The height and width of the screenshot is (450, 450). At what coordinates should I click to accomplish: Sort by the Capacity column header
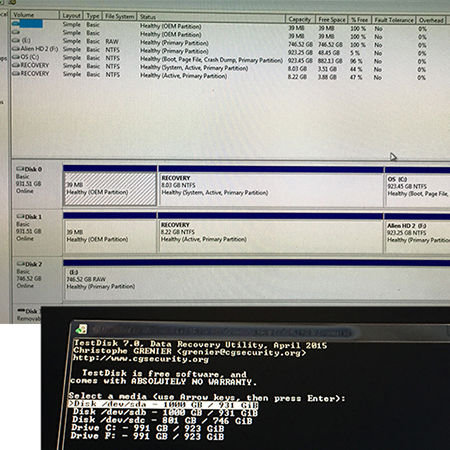(x=299, y=19)
